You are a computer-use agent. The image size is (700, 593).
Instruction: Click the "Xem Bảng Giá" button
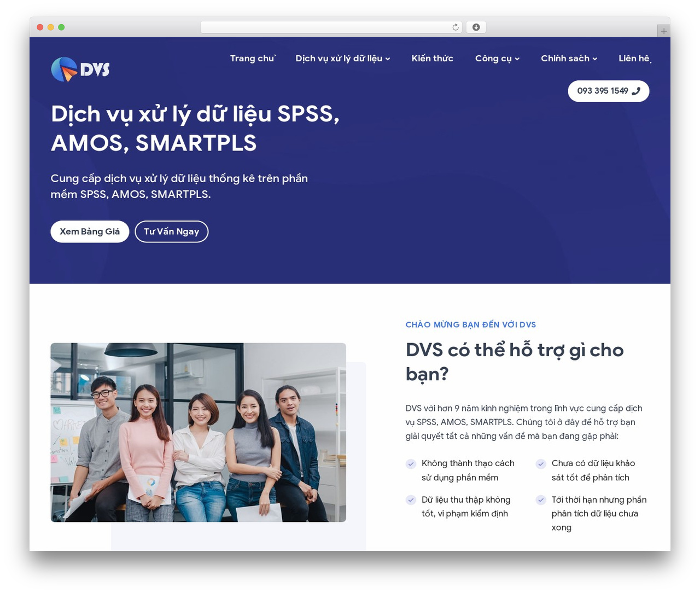90,231
